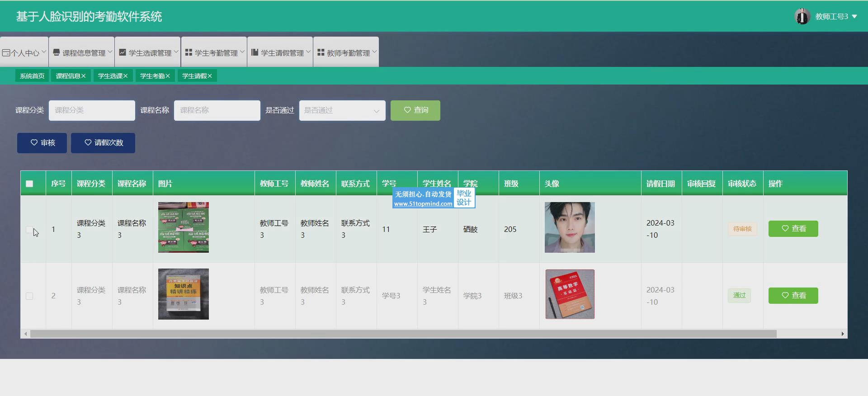The height and width of the screenshot is (396, 868).
Task: Click 查看 for student 王子
Action: coord(793,229)
